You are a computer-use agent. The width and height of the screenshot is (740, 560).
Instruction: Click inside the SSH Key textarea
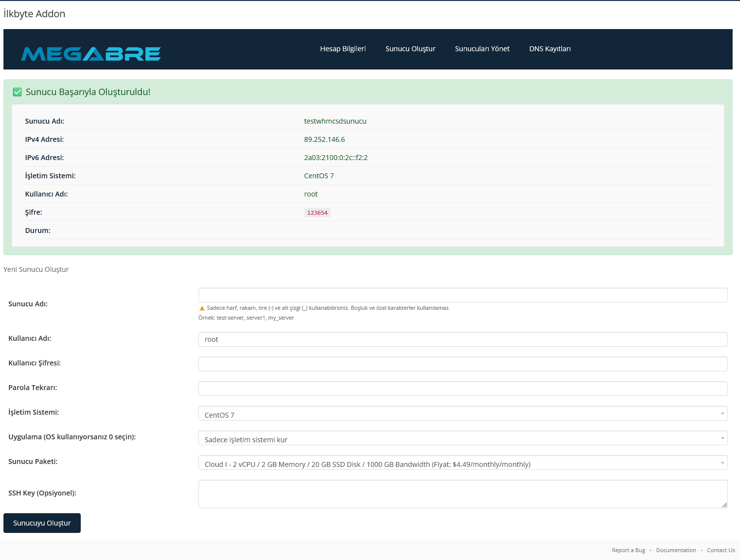(x=462, y=494)
